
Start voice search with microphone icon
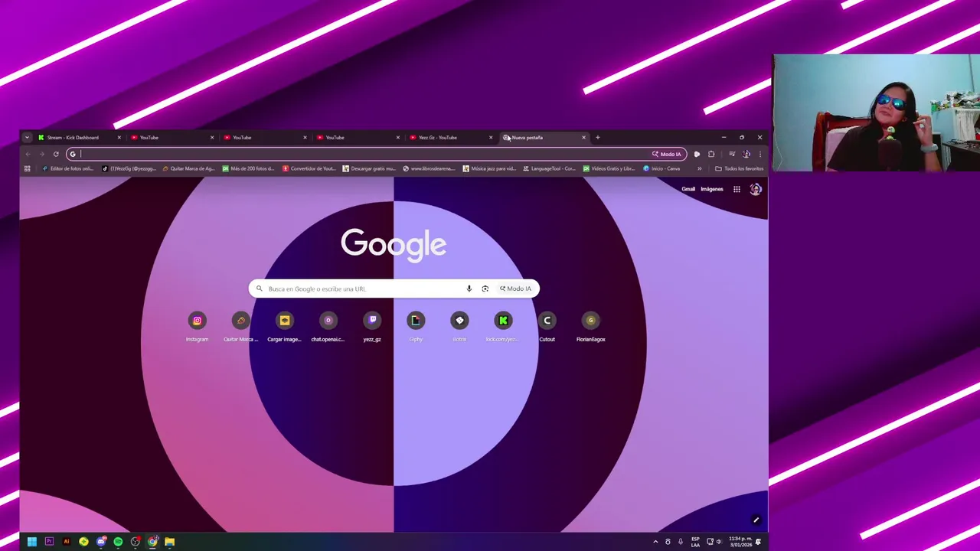point(469,289)
